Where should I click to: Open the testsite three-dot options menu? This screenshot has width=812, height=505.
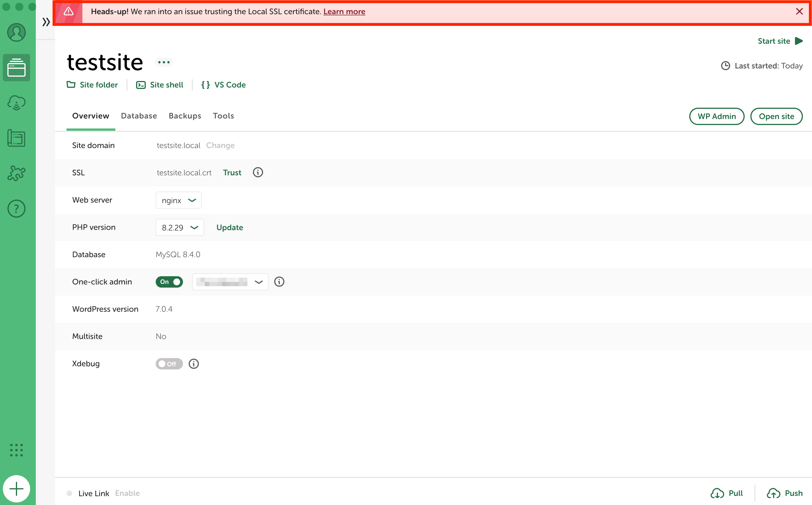coord(164,63)
